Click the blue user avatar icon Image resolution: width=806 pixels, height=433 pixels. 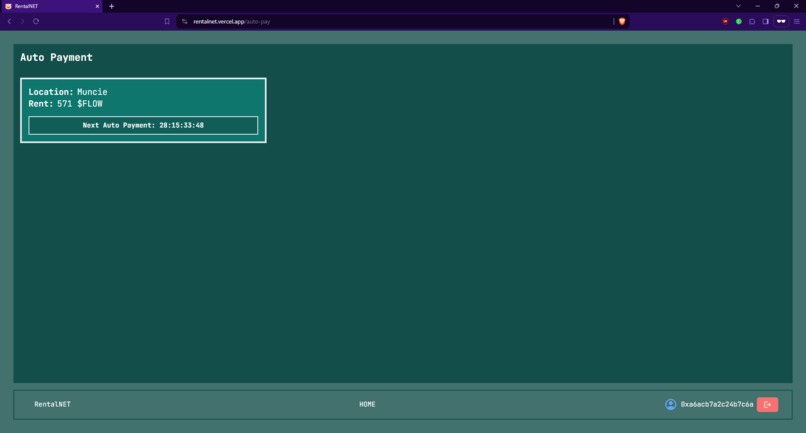pyautogui.click(x=670, y=405)
